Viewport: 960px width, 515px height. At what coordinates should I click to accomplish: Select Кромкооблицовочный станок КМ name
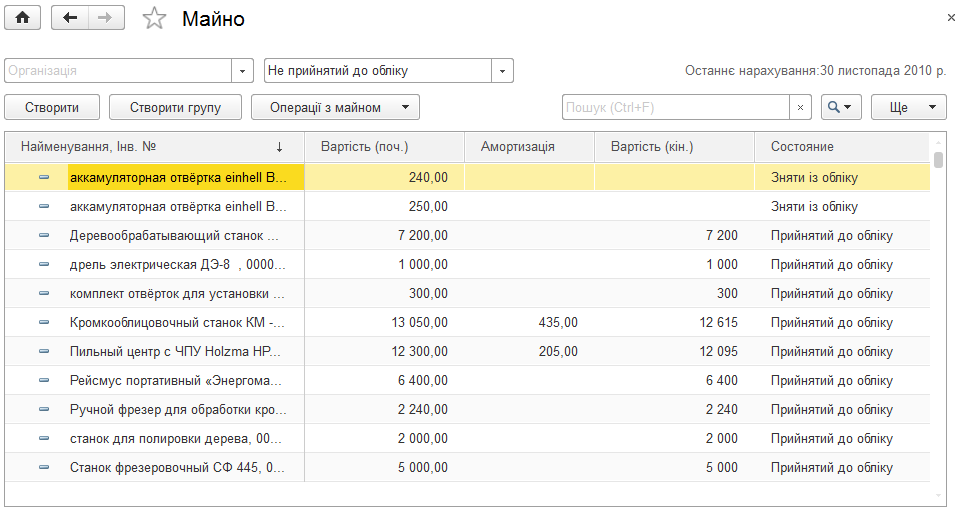(177, 323)
